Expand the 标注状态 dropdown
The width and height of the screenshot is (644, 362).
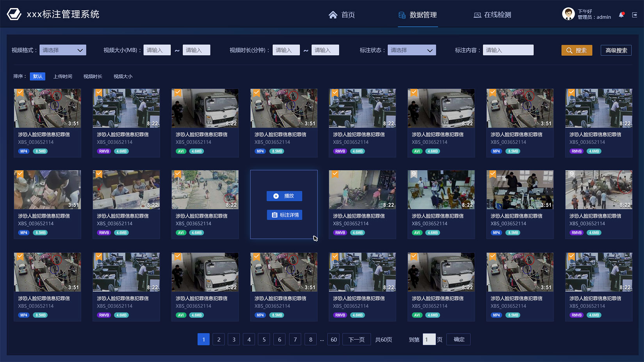point(411,50)
